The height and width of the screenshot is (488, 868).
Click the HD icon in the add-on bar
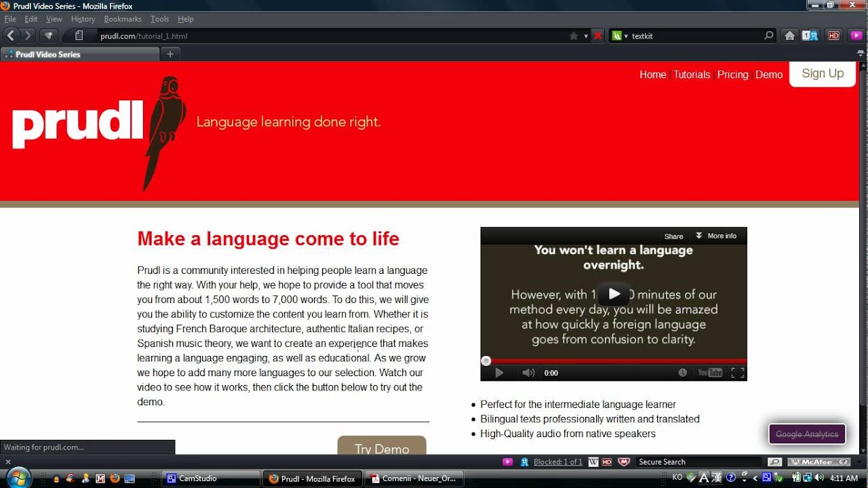pos(607,462)
